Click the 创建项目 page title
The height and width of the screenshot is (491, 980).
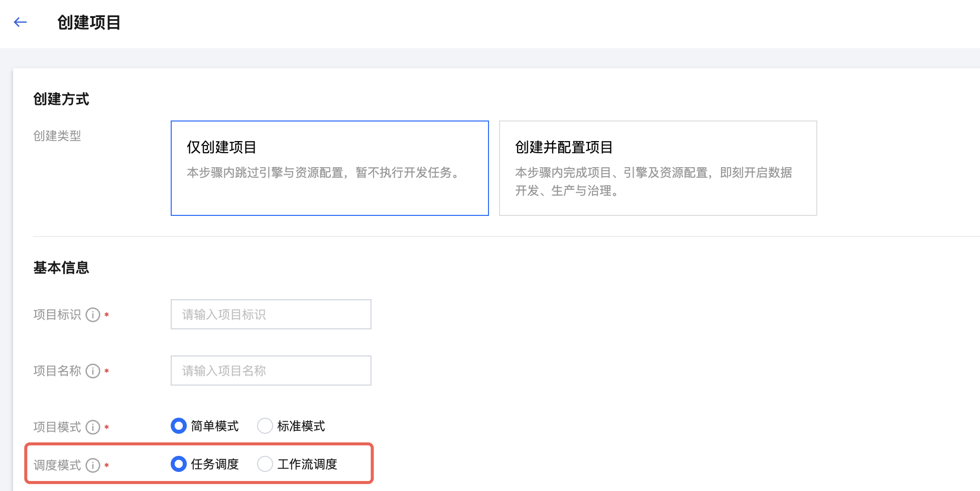[89, 23]
